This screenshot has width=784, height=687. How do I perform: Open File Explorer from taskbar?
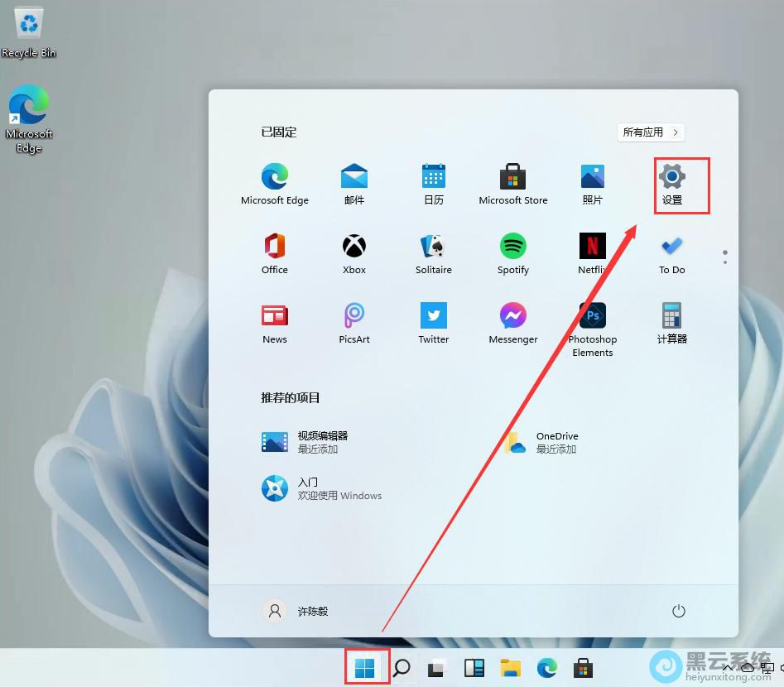pos(510,667)
